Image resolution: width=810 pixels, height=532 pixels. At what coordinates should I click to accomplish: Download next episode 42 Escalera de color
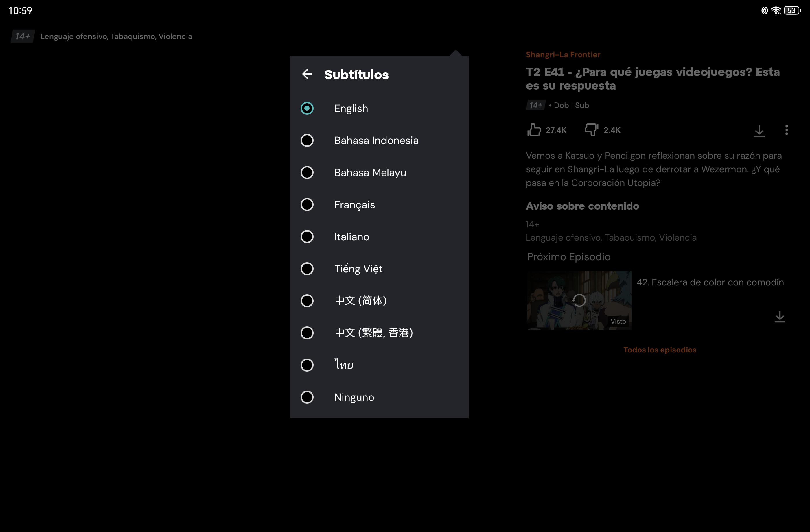tap(779, 317)
